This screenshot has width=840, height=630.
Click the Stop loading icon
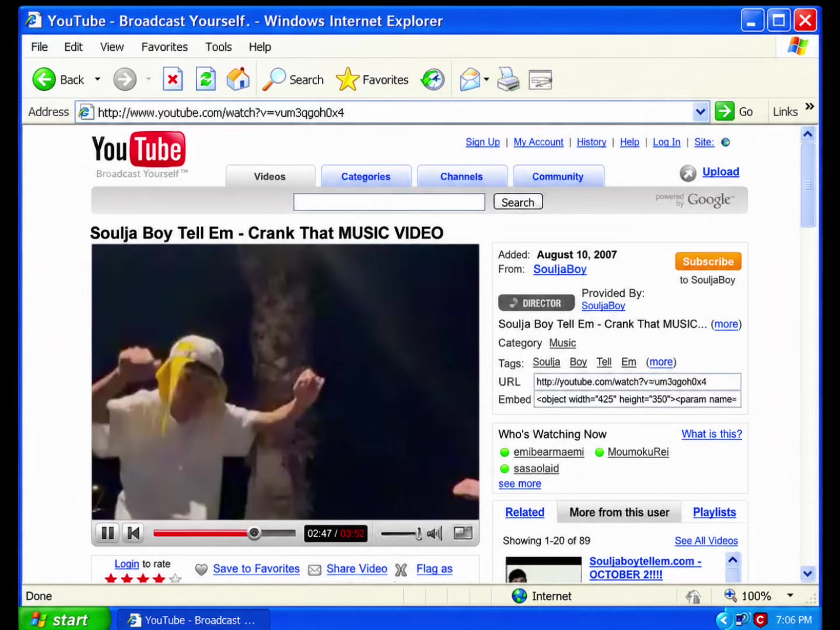(x=173, y=79)
